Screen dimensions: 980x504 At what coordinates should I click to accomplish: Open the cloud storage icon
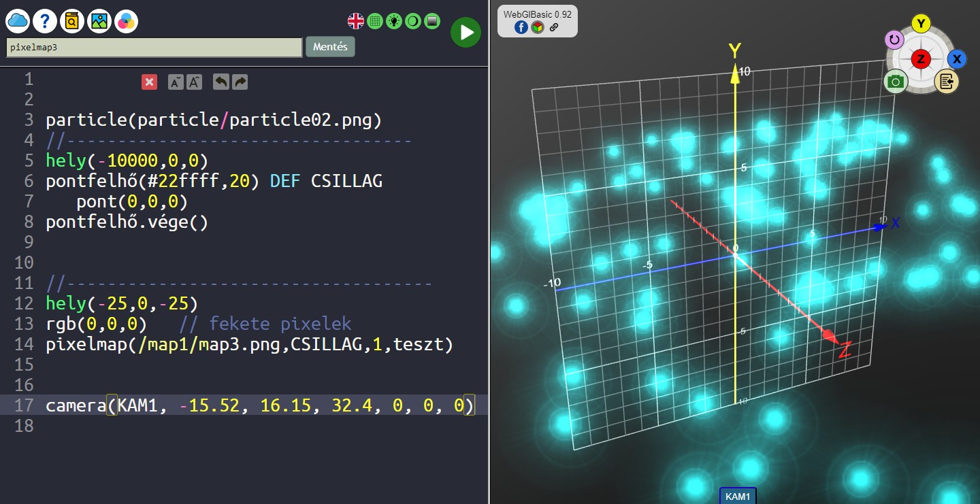(18, 21)
